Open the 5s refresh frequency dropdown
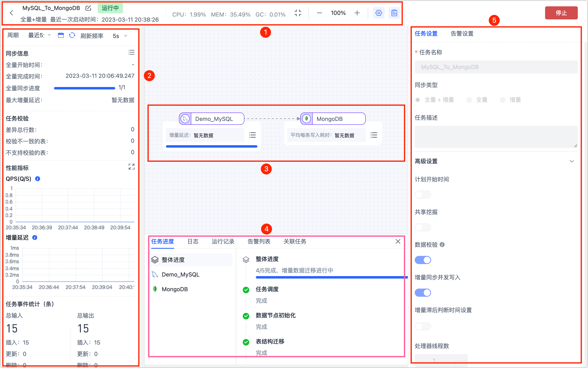The image size is (588, 368). [120, 36]
